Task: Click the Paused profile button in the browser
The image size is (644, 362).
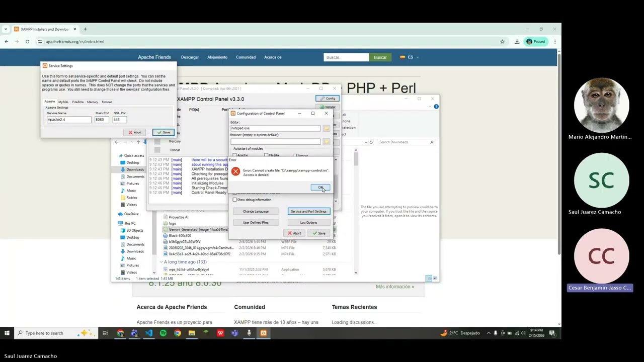Action: point(536,42)
